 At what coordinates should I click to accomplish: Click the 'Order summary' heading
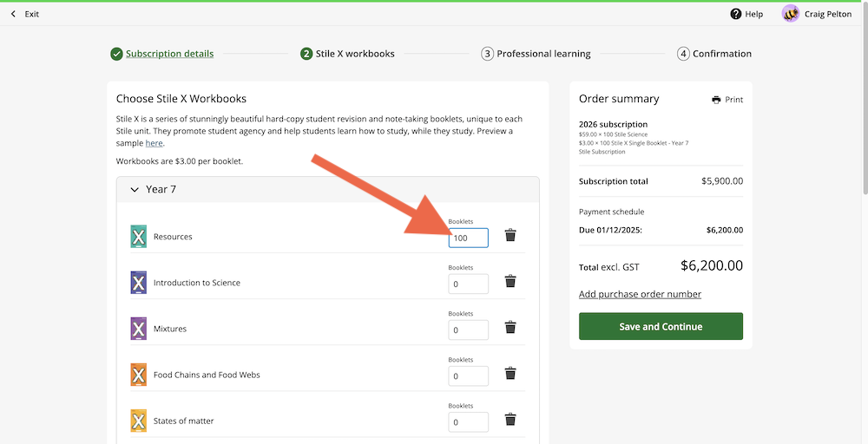619,99
